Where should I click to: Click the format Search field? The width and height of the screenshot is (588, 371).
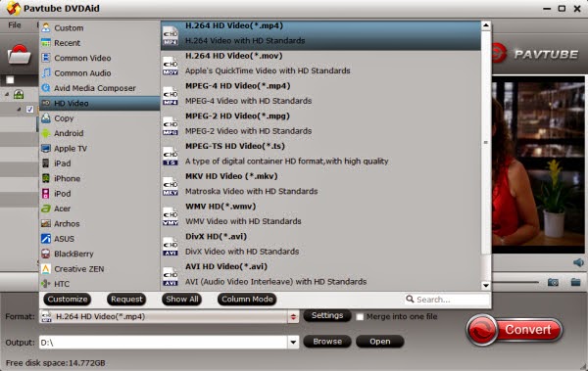[448, 299]
